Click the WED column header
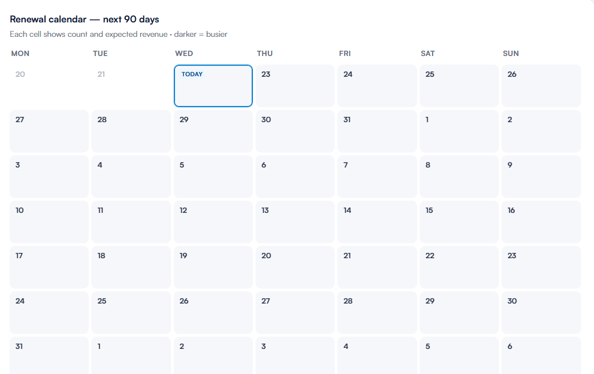Image resolution: width=594 pixels, height=374 pixels. point(184,53)
